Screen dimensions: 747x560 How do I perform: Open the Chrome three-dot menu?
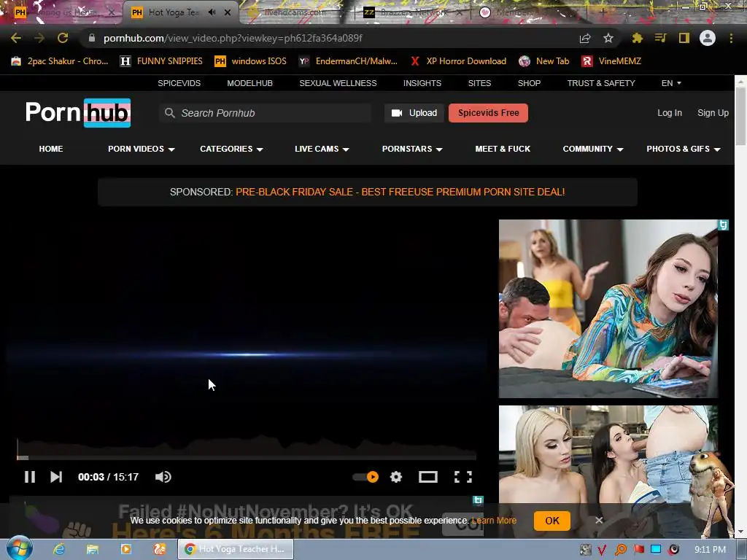tap(731, 38)
